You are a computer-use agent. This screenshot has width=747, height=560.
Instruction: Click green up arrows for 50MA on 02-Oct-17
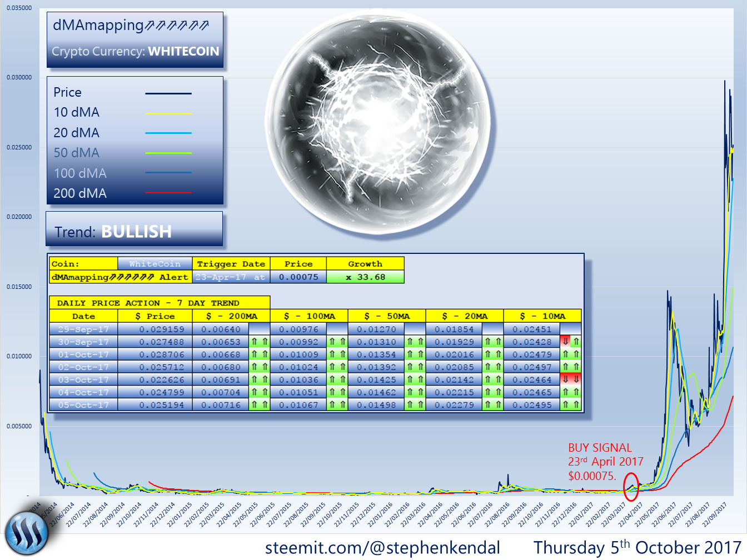pos(415,367)
